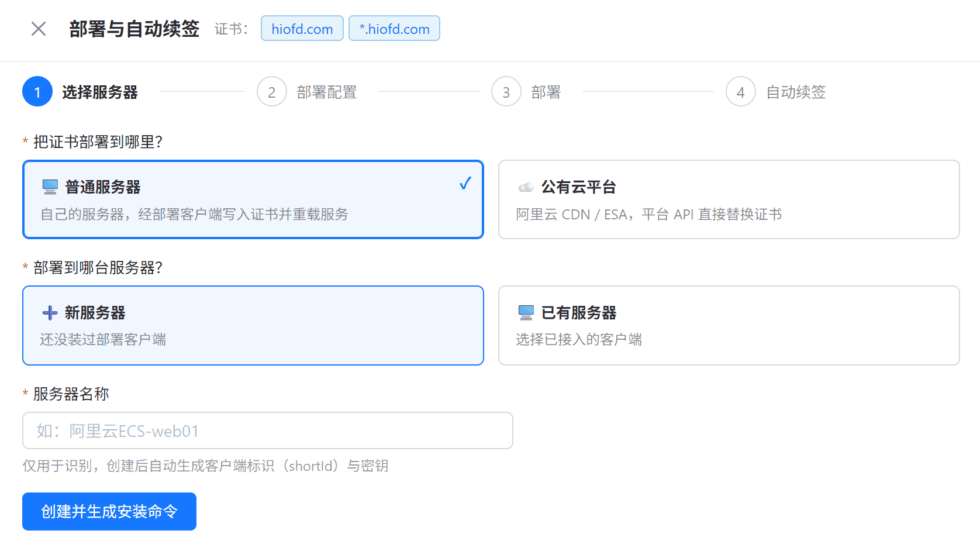Click the 部署与自动续签 title text

[x=134, y=29]
